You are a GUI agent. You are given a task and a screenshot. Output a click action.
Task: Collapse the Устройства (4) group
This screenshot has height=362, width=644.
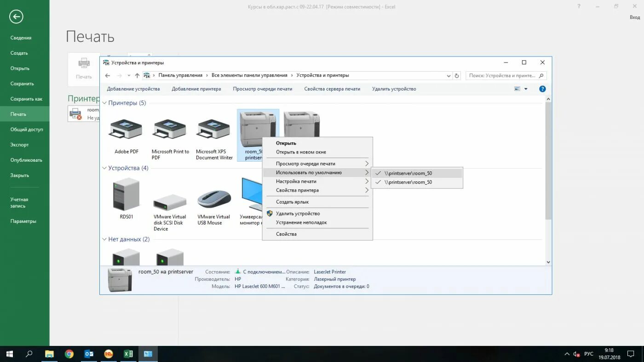[x=104, y=168]
